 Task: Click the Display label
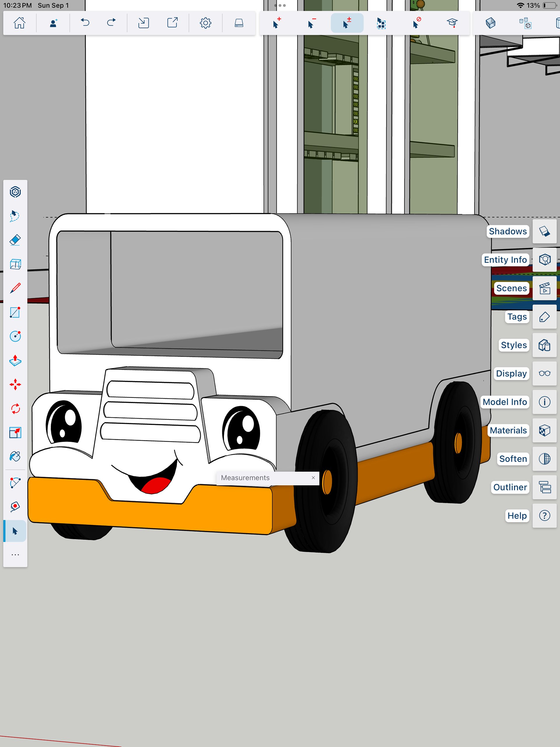pos(511,373)
